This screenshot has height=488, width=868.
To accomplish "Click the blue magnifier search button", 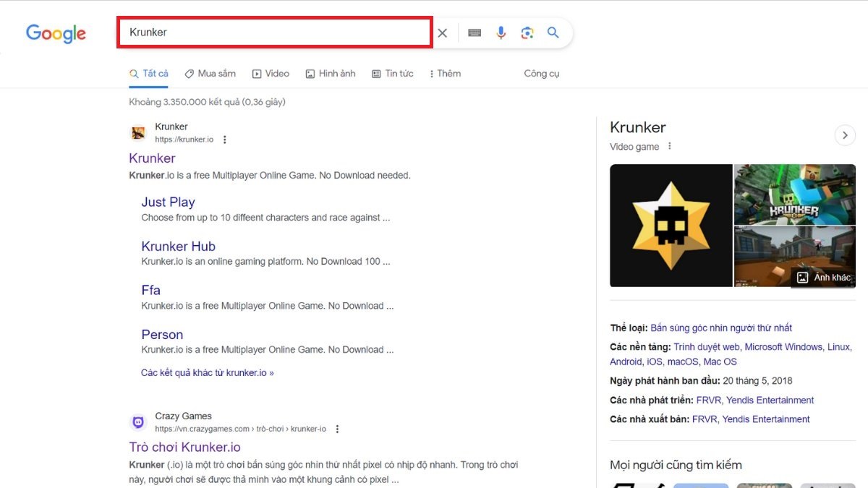I will point(553,33).
